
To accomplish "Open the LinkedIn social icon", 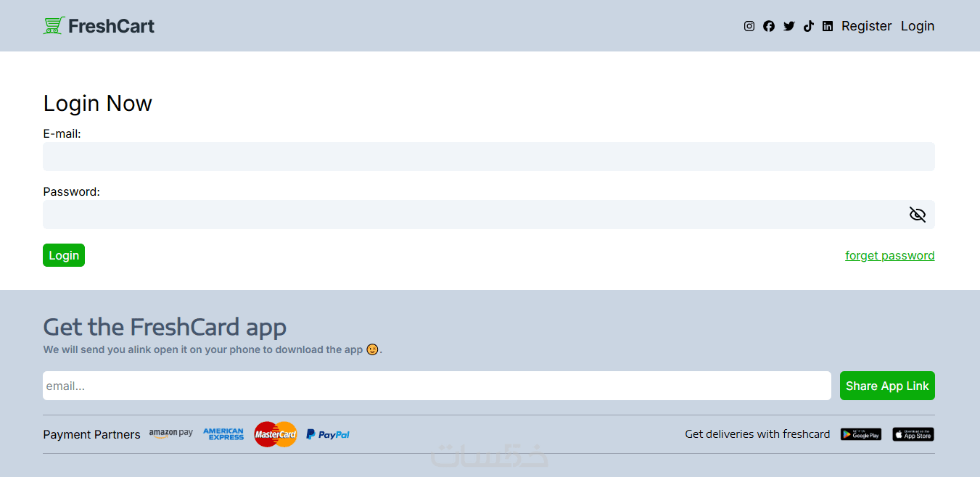I will coord(828,26).
